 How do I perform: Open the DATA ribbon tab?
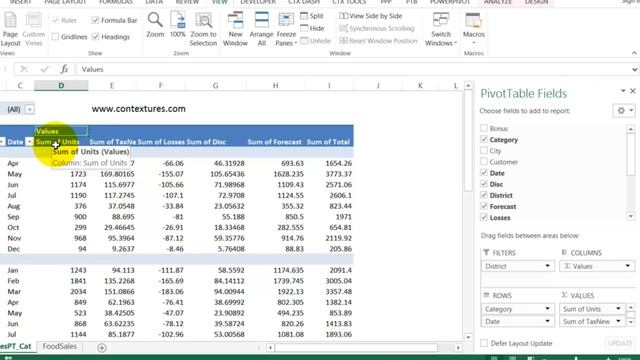[154, 2]
